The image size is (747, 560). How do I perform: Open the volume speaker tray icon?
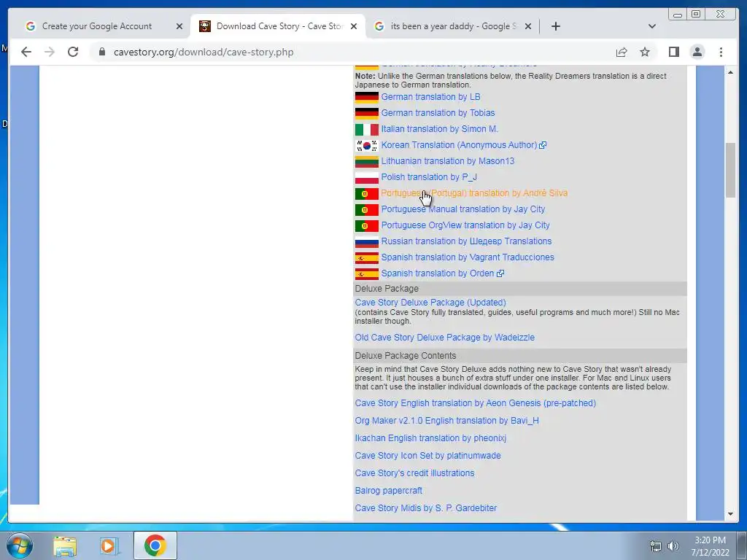pos(673,546)
